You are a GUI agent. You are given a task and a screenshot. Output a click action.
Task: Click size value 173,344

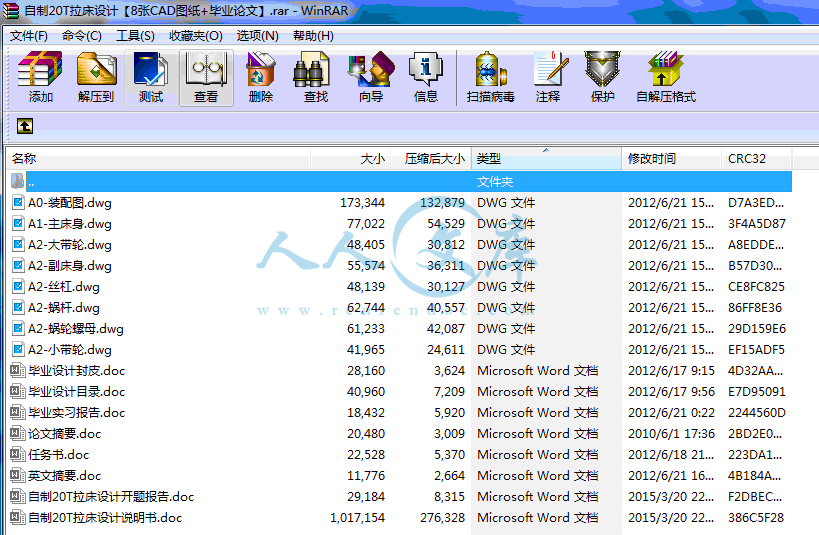[362, 203]
